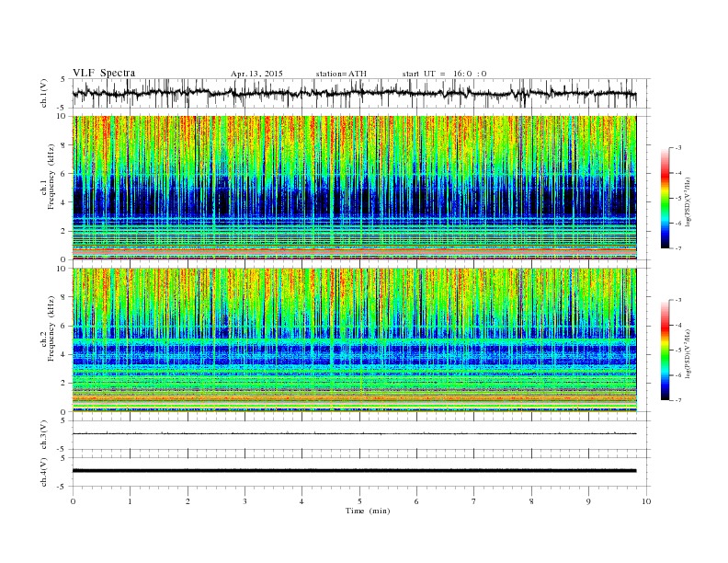Click the time axis tick label '8'
Image resolution: width=728 pixels, height=563 pixels.
[x=531, y=501]
